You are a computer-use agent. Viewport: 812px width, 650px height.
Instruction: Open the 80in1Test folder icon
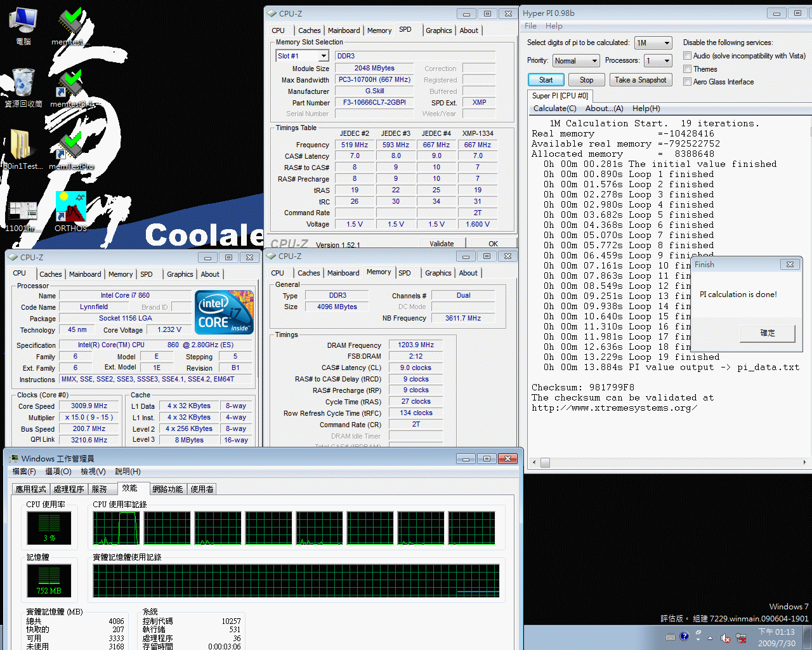coord(23,150)
